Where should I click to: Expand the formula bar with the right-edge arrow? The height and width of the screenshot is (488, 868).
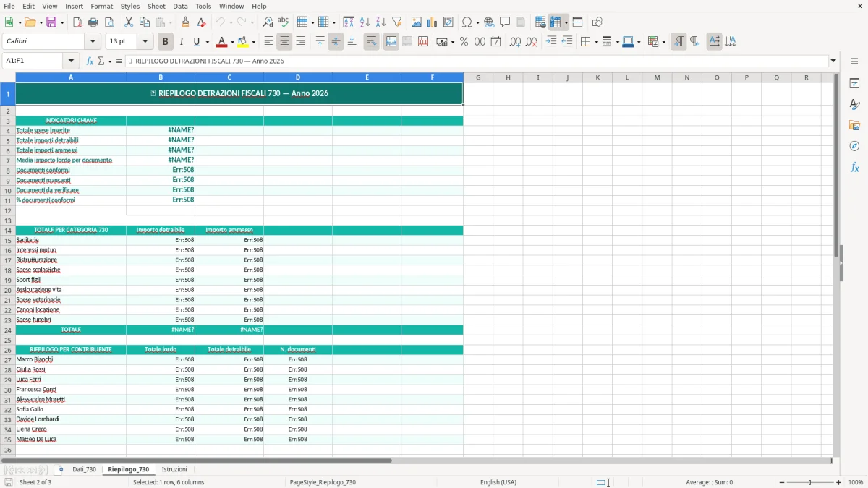coord(833,61)
